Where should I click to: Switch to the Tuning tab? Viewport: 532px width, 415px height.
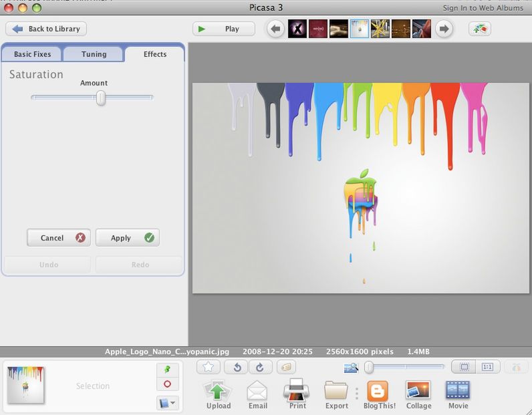94,54
